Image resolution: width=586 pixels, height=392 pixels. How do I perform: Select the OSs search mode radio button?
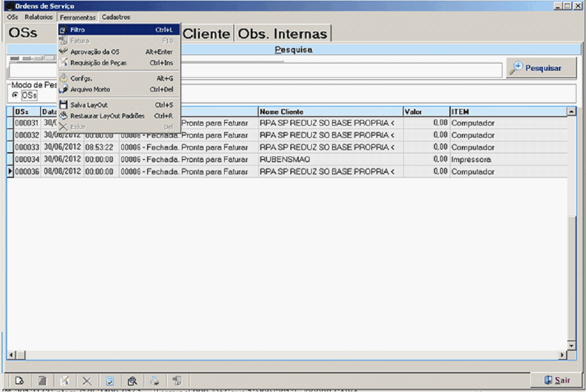click(15, 95)
